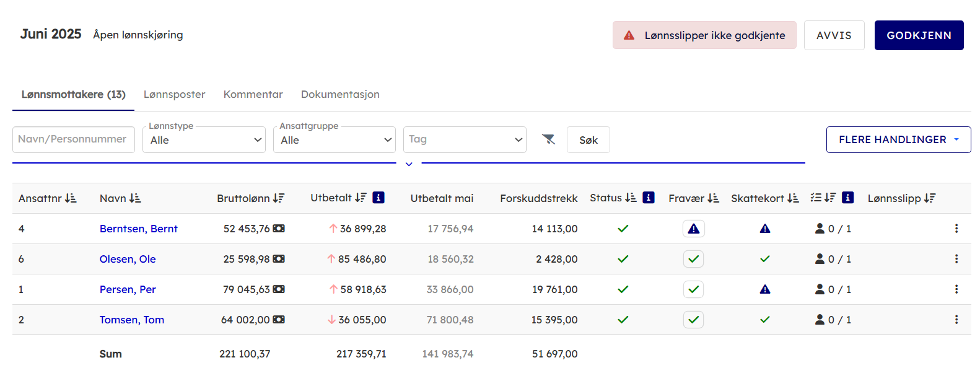Toggle Fravær checkmark for Tomsen, Tom
Image resolution: width=980 pixels, height=381 pixels.
coord(693,320)
